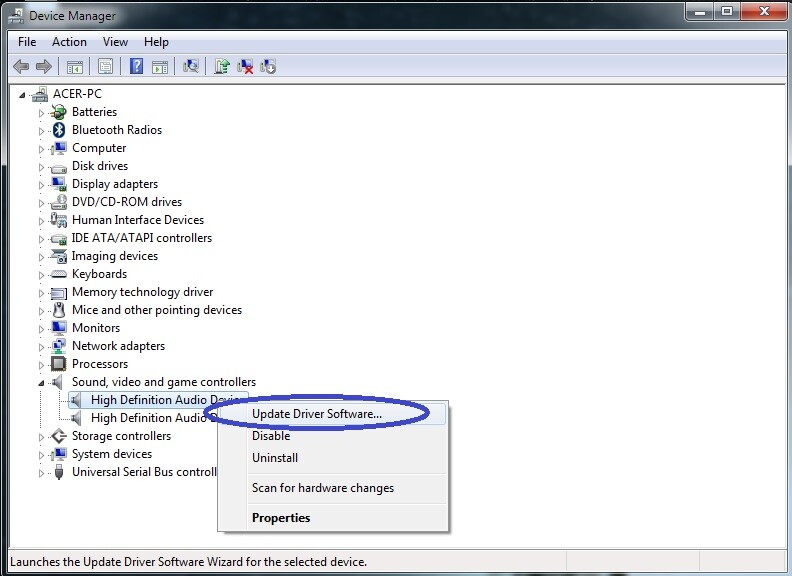The height and width of the screenshot is (576, 792).
Task: Choose Uninstall in the context menu
Action: [333, 458]
